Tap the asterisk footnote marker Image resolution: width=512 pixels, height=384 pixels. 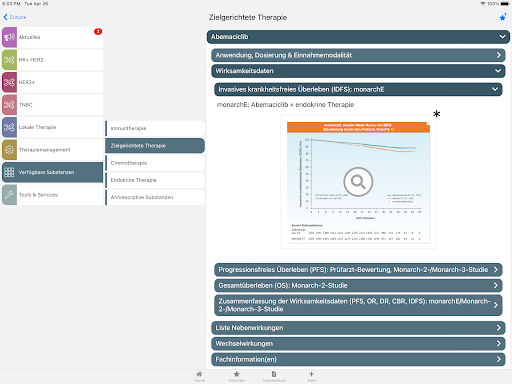[437, 114]
